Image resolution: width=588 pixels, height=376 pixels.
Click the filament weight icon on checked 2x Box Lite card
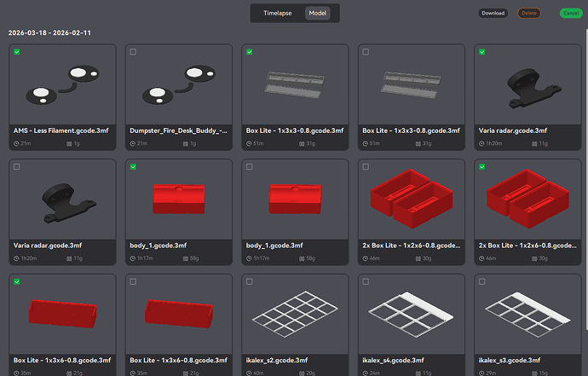point(534,258)
